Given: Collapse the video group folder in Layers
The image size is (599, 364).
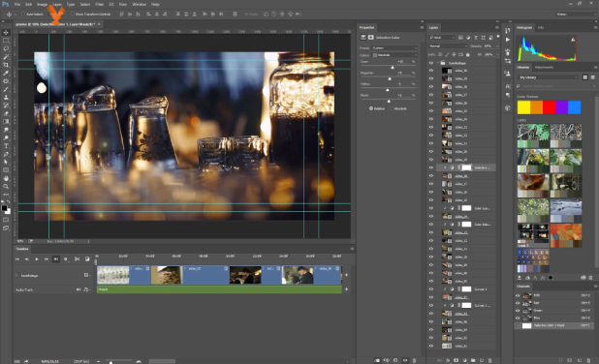Looking at the screenshot, I should [438, 63].
